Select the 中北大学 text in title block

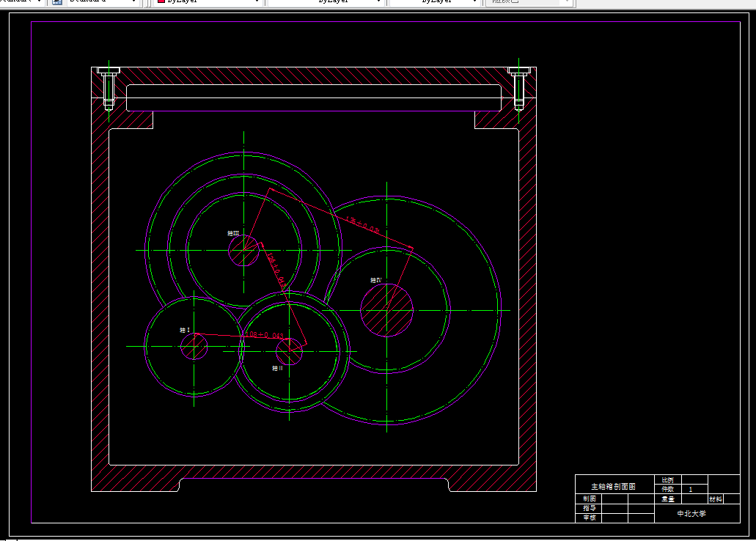point(691,514)
